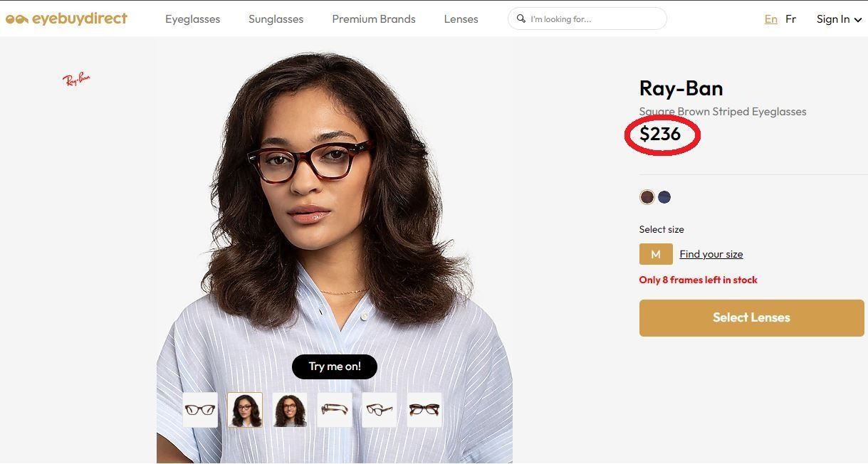Click the Ray-Ban brand logo
The height and width of the screenshot is (464, 868).
point(76,79)
